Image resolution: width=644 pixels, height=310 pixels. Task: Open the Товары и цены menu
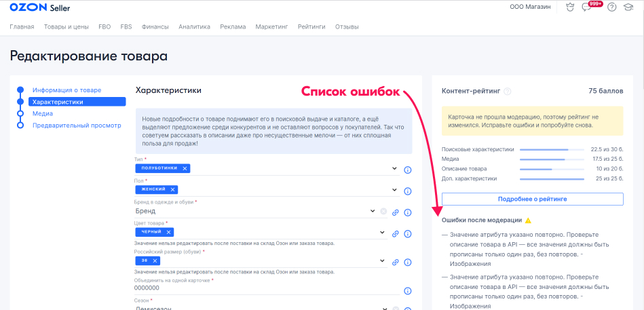click(x=67, y=26)
